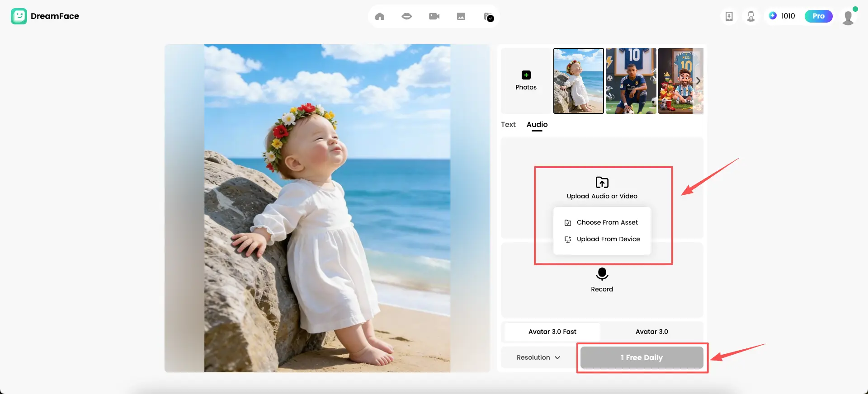This screenshot has width=868, height=394.
Task: Choose Upload From Device option
Action: (608, 239)
